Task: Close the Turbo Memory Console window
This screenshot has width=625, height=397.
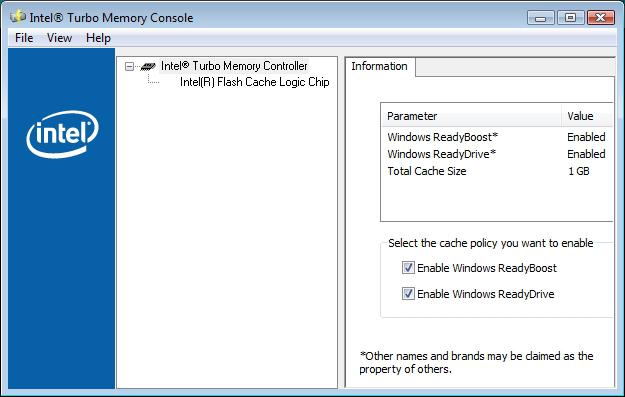Action: tap(600, 18)
